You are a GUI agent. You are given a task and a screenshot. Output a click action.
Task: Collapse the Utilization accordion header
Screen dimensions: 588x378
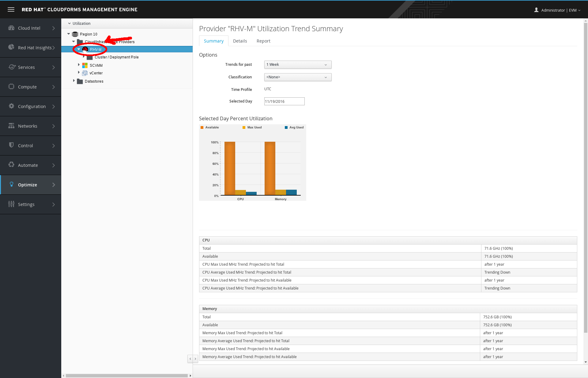point(127,23)
